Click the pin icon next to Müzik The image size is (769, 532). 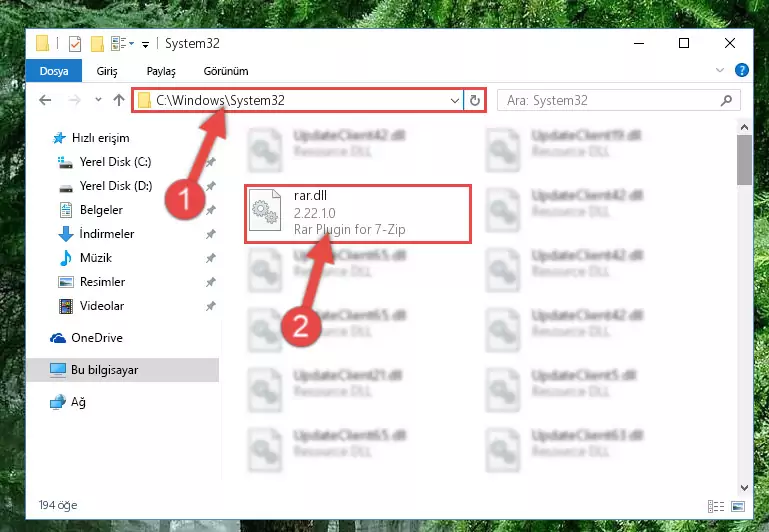[210, 258]
